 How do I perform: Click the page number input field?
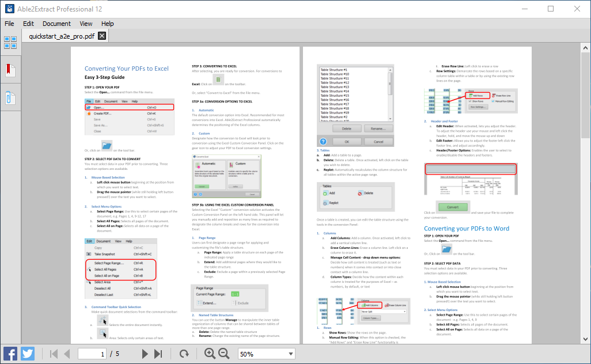coord(93,354)
